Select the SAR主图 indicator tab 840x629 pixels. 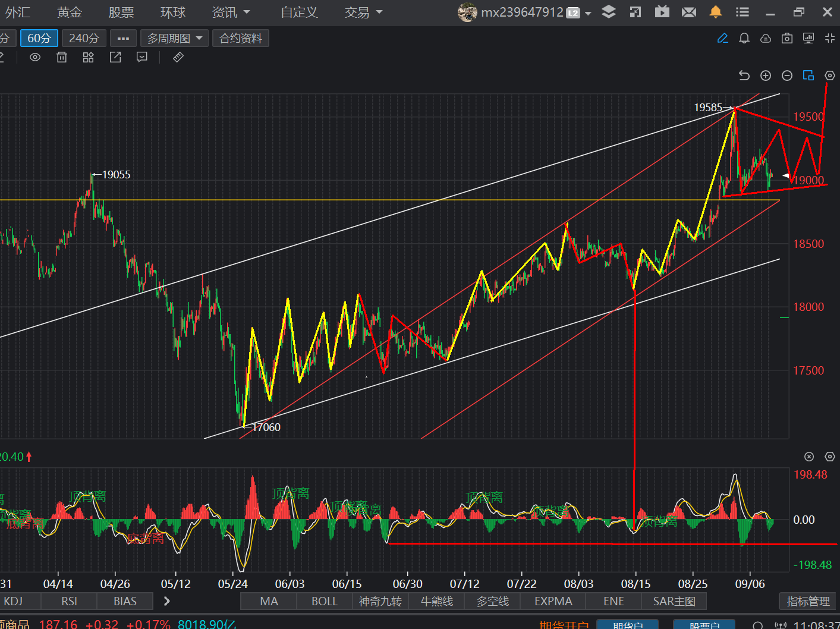tap(674, 601)
